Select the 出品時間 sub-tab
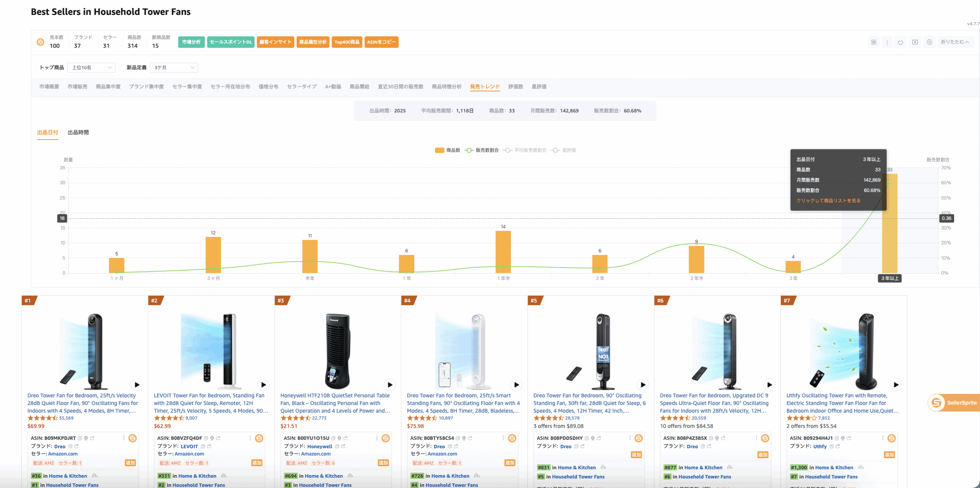980x488 pixels. click(x=78, y=133)
